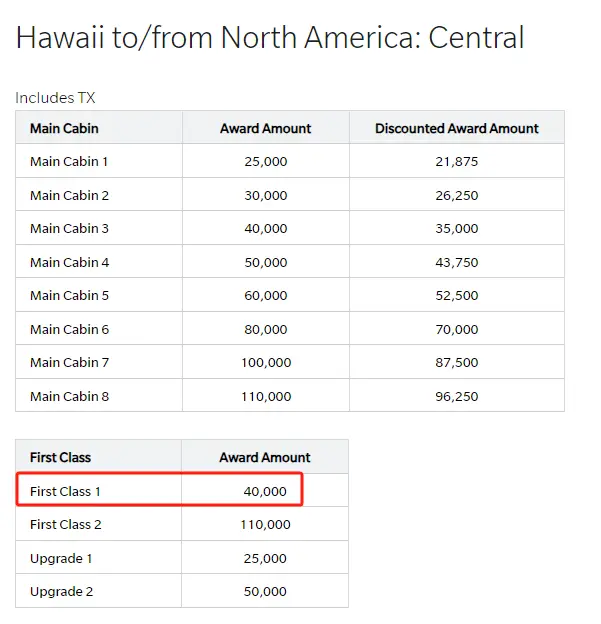Click the Main Cabin 1 row label
601x624 pixels.
coord(69,162)
